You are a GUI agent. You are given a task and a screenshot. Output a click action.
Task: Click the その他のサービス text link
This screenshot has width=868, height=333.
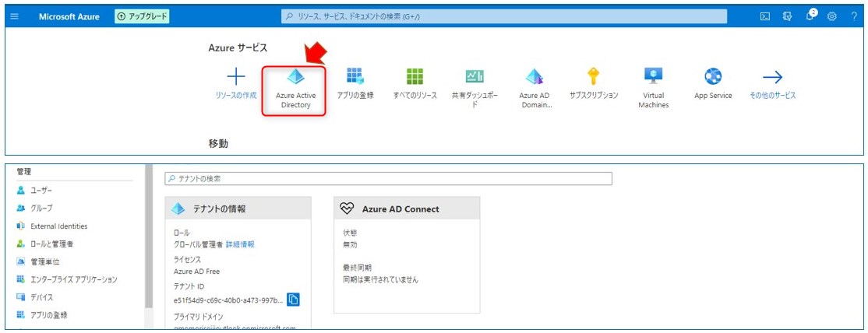point(772,95)
